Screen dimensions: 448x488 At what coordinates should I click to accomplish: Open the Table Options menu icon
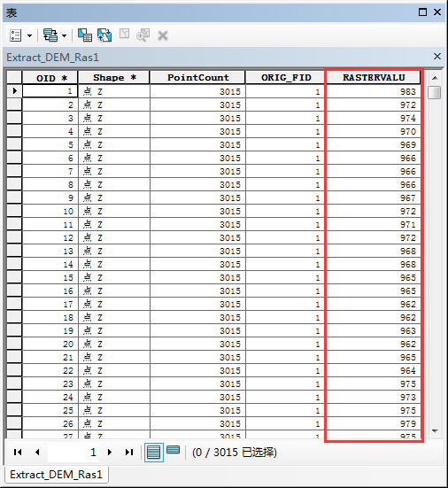[16, 35]
